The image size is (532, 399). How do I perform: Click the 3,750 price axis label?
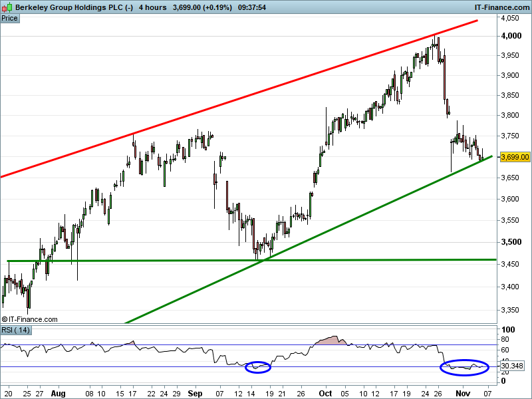tap(510, 136)
